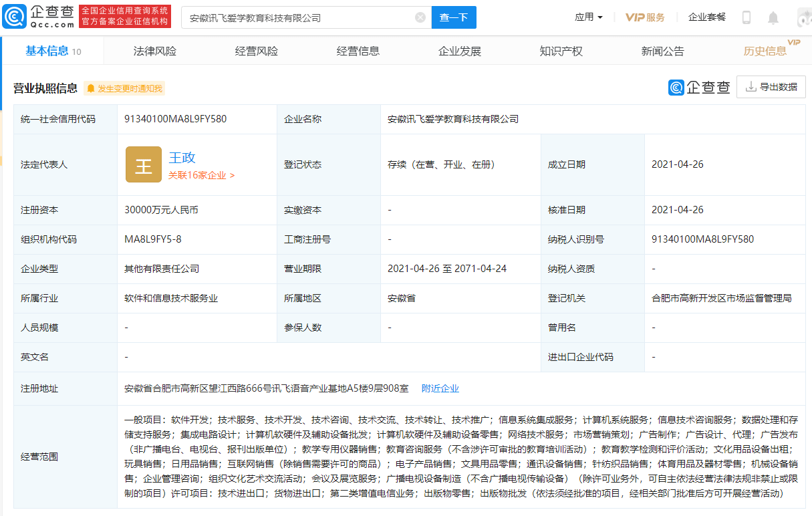
Task: Expand 关联16家企业 related companies
Action: coord(201,175)
